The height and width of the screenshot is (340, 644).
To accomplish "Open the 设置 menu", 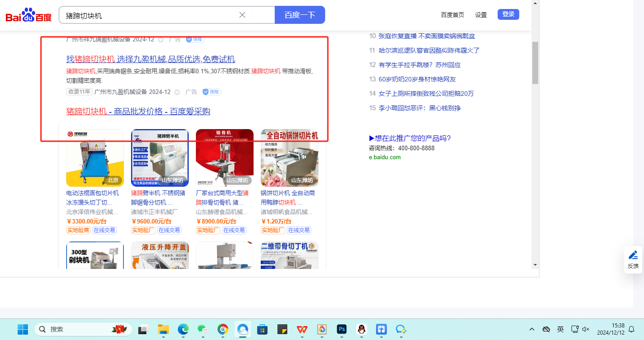I will point(481,15).
